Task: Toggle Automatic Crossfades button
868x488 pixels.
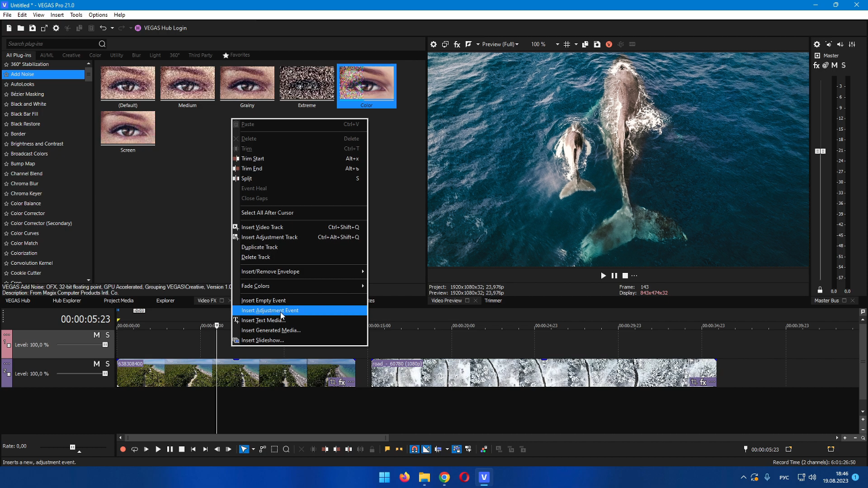Action: click(x=426, y=449)
